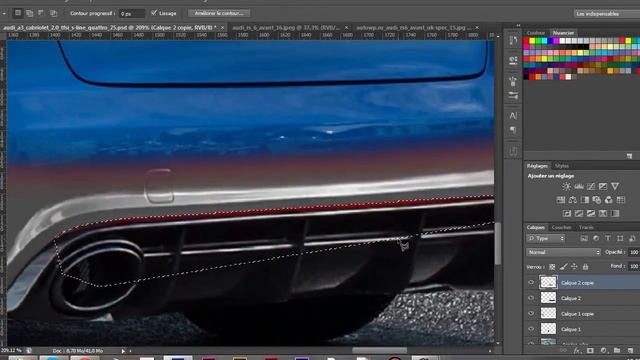The height and width of the screenshot is (360, 640).
Task: Switch to the Styles tab
Action: pos(562,166)
